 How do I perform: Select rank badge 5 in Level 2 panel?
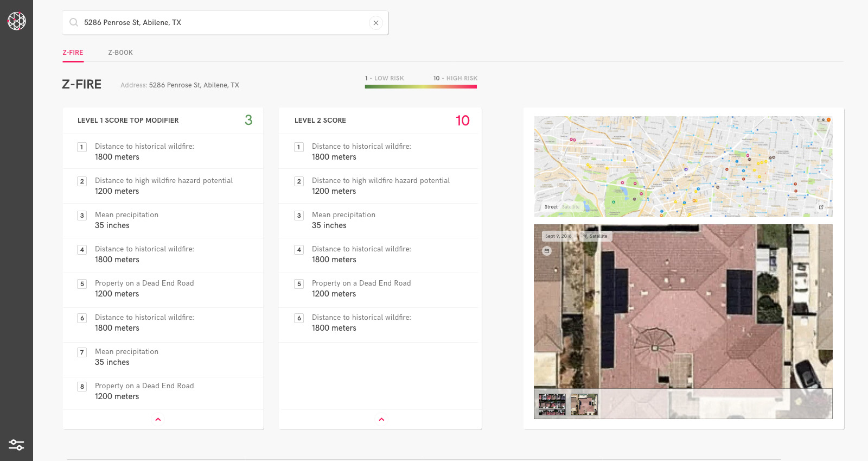tap(299, 284)
